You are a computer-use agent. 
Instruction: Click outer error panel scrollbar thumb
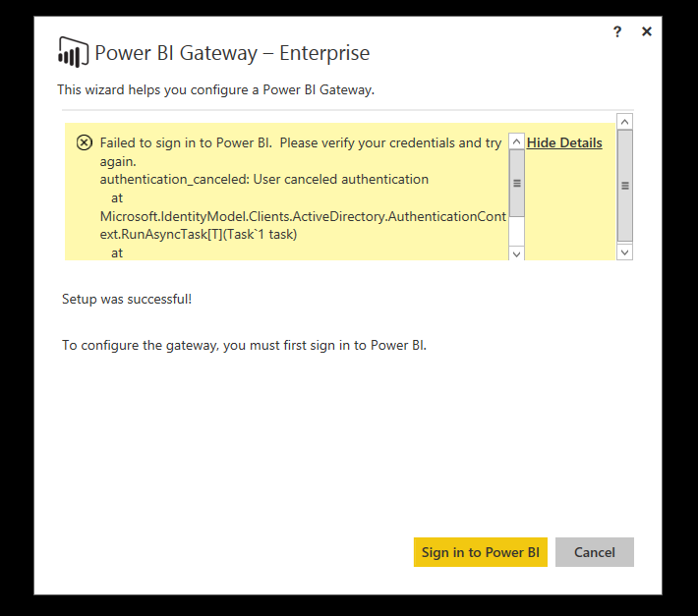point(625,186)
